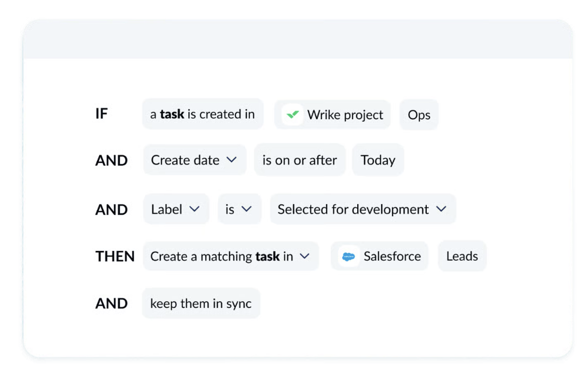This screenshot has width=588, height=368.
Task: Open the Selected for development dropdown
Action: (362, 209)
